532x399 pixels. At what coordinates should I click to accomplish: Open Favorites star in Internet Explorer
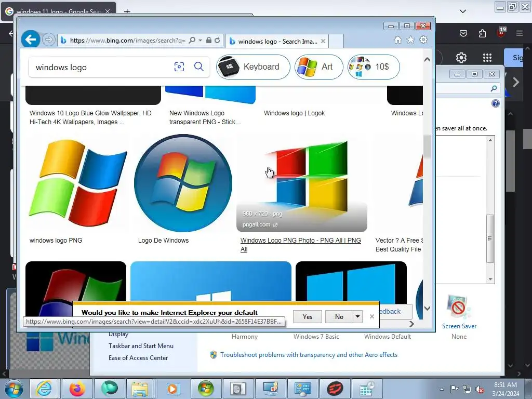coord(410,40)
